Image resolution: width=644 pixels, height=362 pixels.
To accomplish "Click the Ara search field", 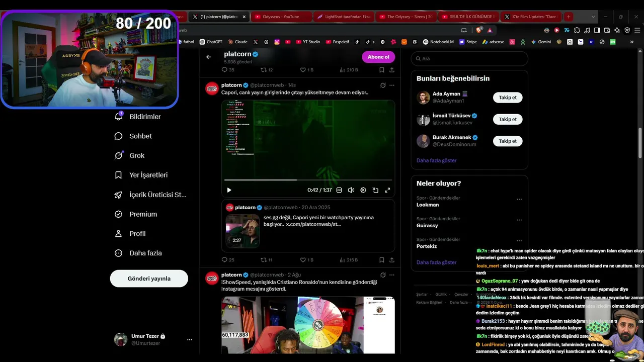I will [x=469, y=59].
